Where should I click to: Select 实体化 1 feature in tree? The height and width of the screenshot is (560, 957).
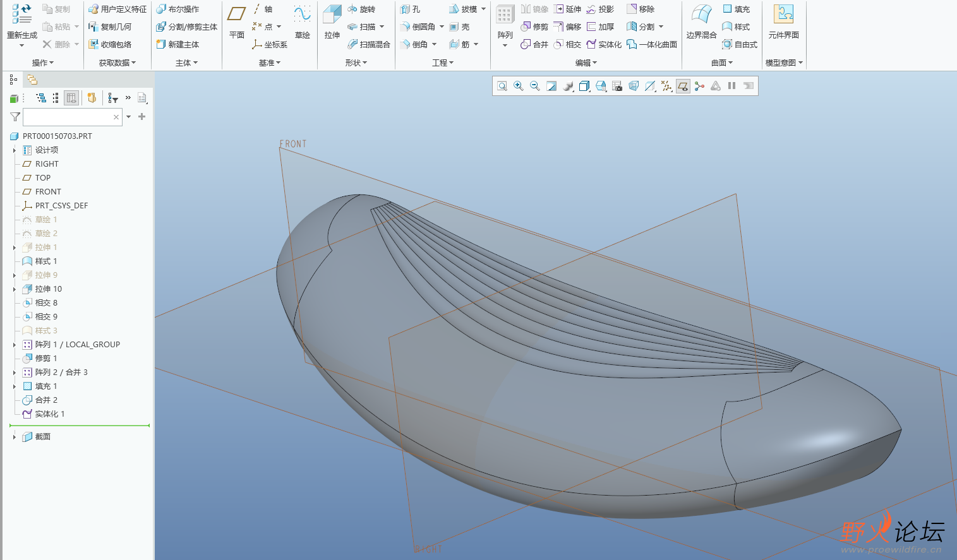coord(50,414)
